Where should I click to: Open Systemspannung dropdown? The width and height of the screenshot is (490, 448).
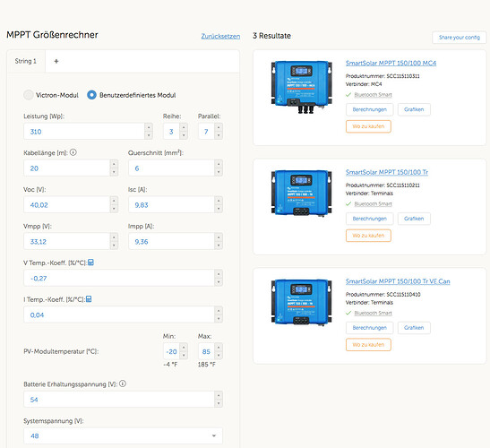[123, 435]
